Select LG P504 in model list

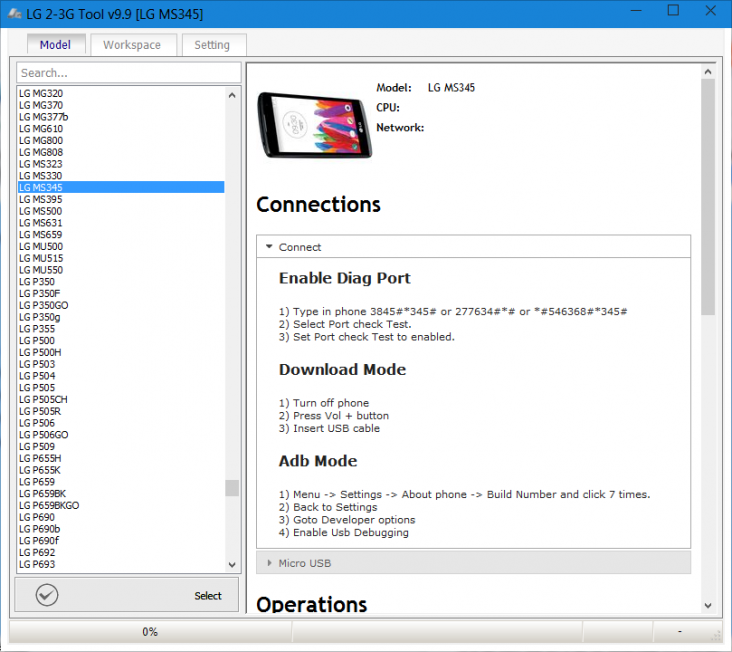click(121, 376)
